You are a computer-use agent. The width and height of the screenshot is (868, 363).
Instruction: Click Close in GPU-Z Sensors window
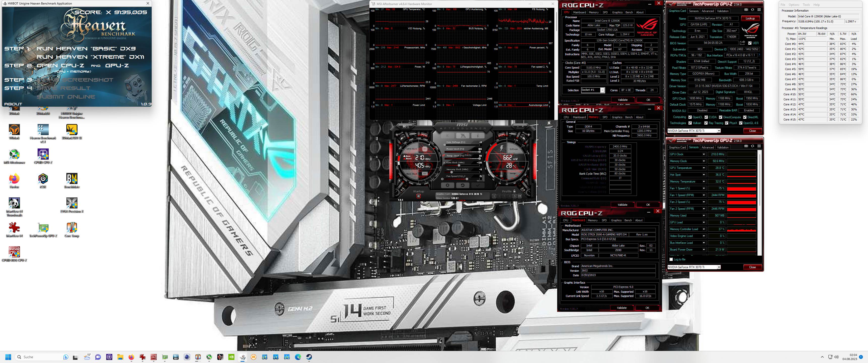[x=752, y=267]
